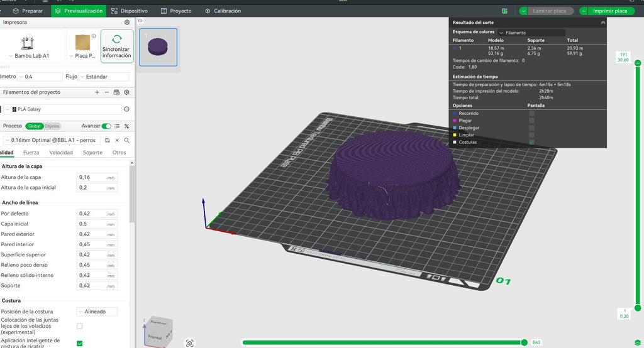This screenshot has width=644, height=348.
Task: Save the current process preset
Action: point(107,140)
